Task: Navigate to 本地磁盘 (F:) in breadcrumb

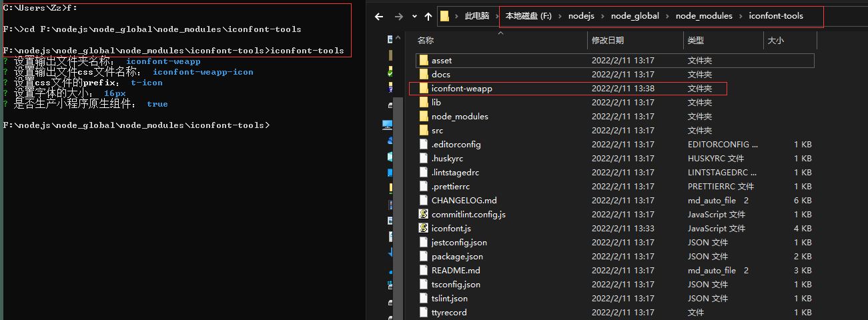Action: click(527, 16)
